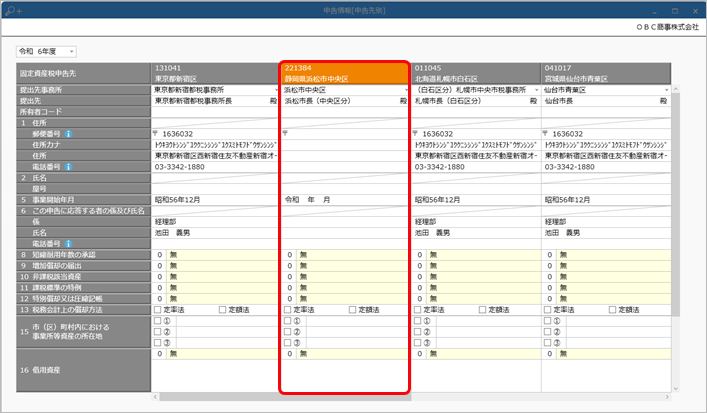The image size is (707, 413).
Task: Maximize the 申告情報 window
Action: tap(675, 11)
